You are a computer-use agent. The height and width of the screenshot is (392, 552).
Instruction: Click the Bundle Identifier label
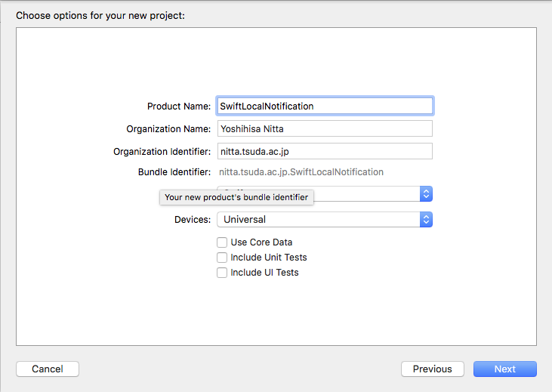[x=174, y=172]
